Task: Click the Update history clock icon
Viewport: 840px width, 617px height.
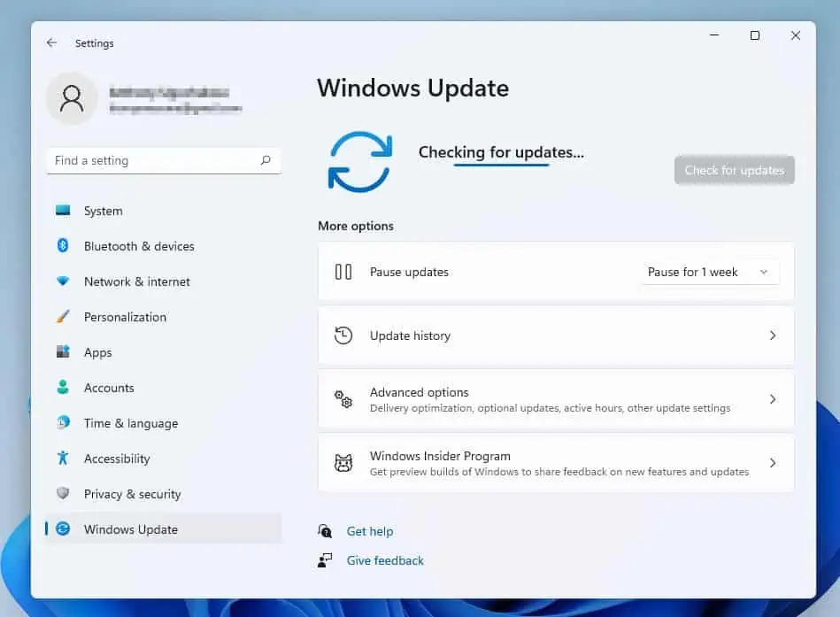Action: [x=343, y=335]
